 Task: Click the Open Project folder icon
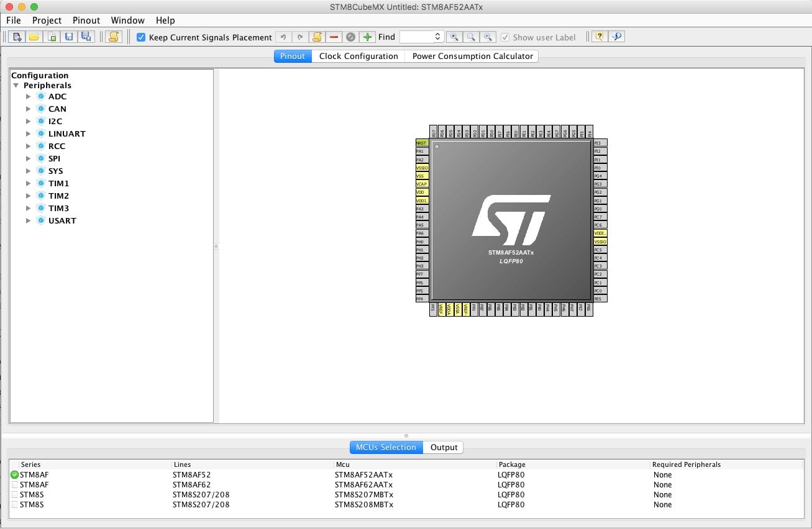point(34,37)
